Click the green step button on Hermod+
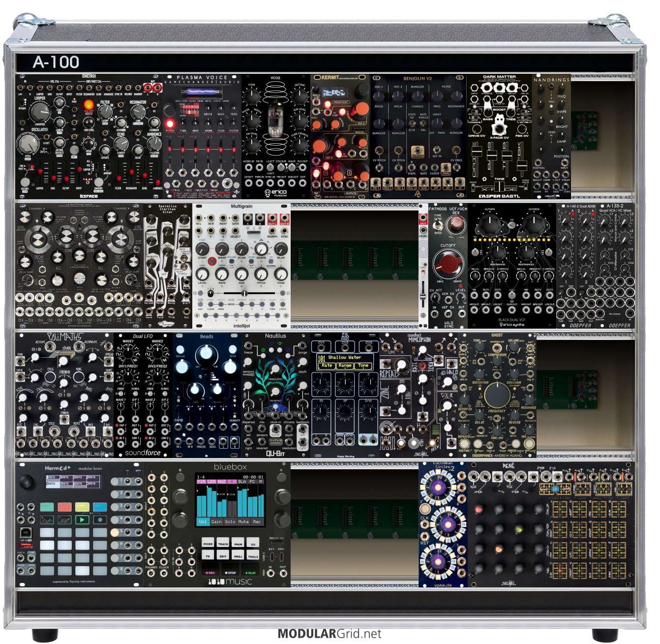Image resolution: width=660 pixels, height=644 pixels. (47, 506)
